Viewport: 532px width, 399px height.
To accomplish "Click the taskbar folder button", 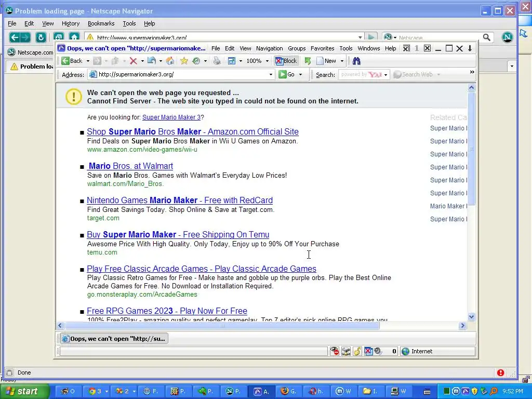I will tap(370, 391).
